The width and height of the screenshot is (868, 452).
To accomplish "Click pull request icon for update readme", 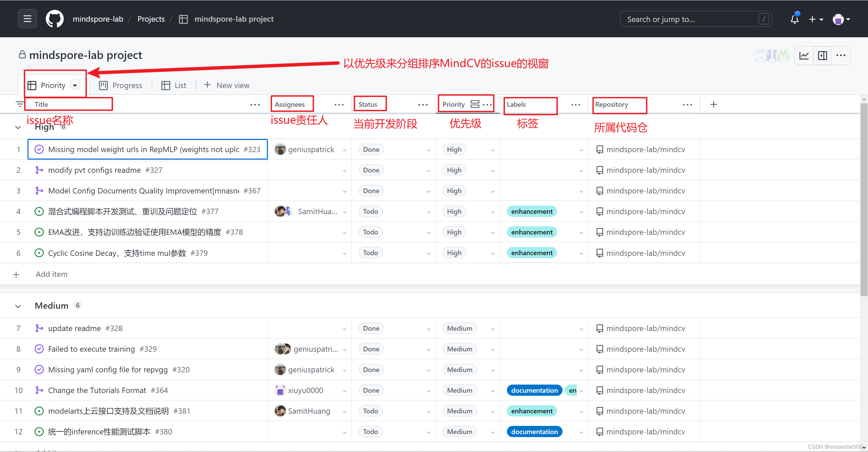I will (39, 328).
